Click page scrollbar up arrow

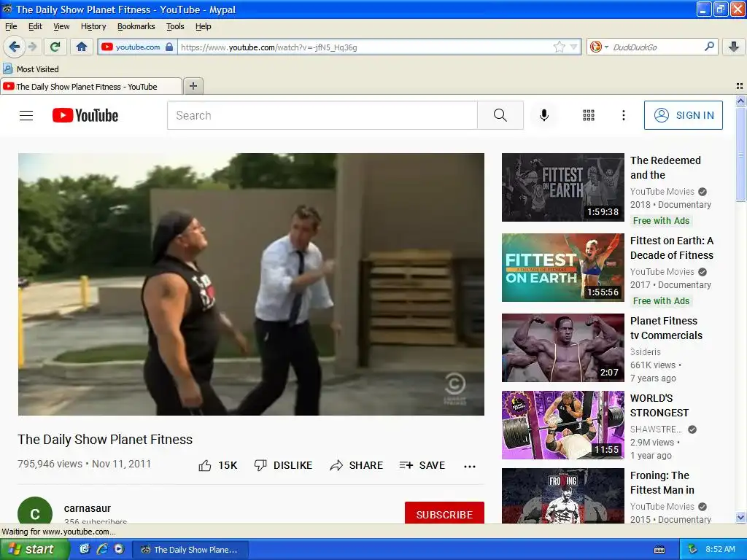point(740,101)
